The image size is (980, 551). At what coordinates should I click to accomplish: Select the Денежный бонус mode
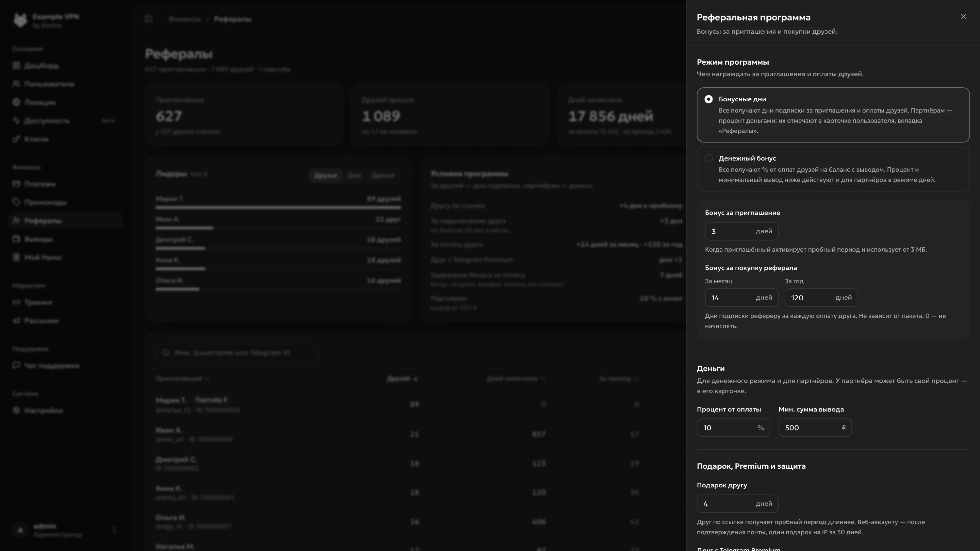click(x=833, y=169)
